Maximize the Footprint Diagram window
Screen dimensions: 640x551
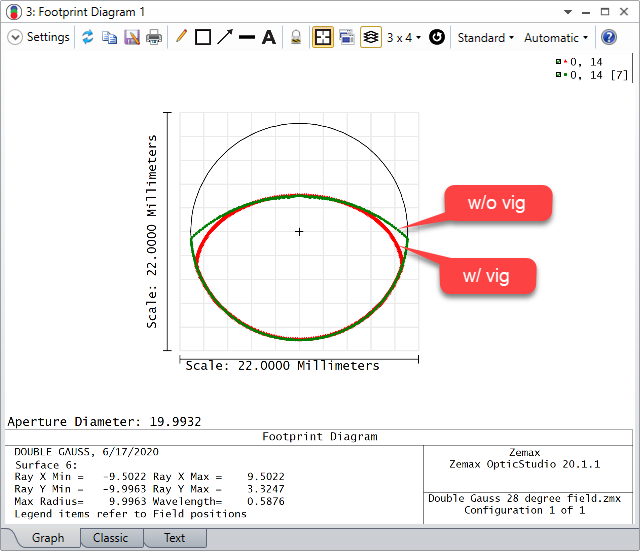click(605, 12)
